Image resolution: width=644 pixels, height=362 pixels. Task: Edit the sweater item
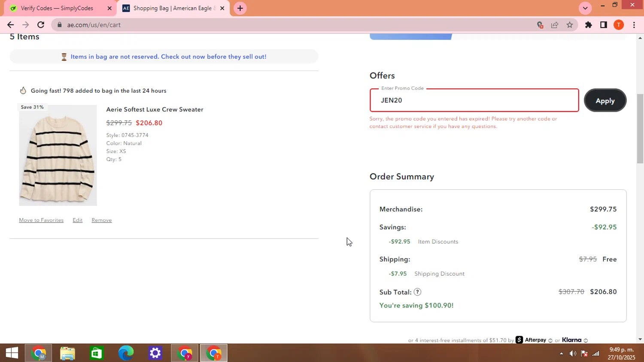tap(77, 220)
